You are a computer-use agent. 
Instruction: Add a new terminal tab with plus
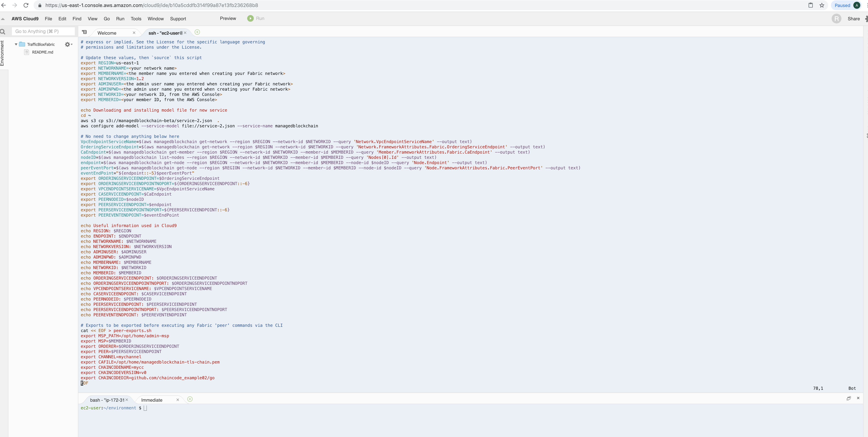click(190, 399)
